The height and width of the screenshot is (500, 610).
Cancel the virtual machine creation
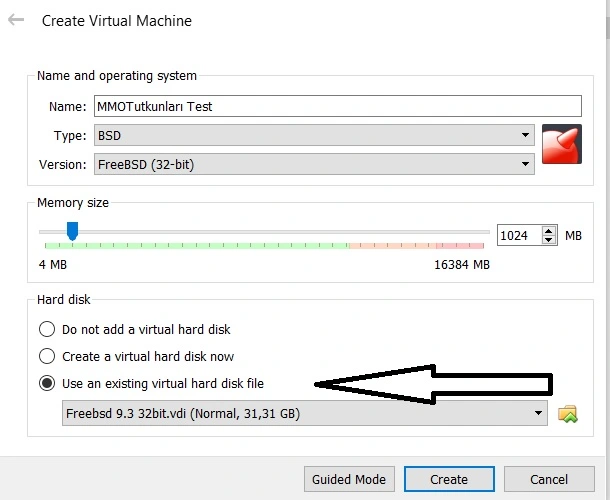tap(549, 479)
